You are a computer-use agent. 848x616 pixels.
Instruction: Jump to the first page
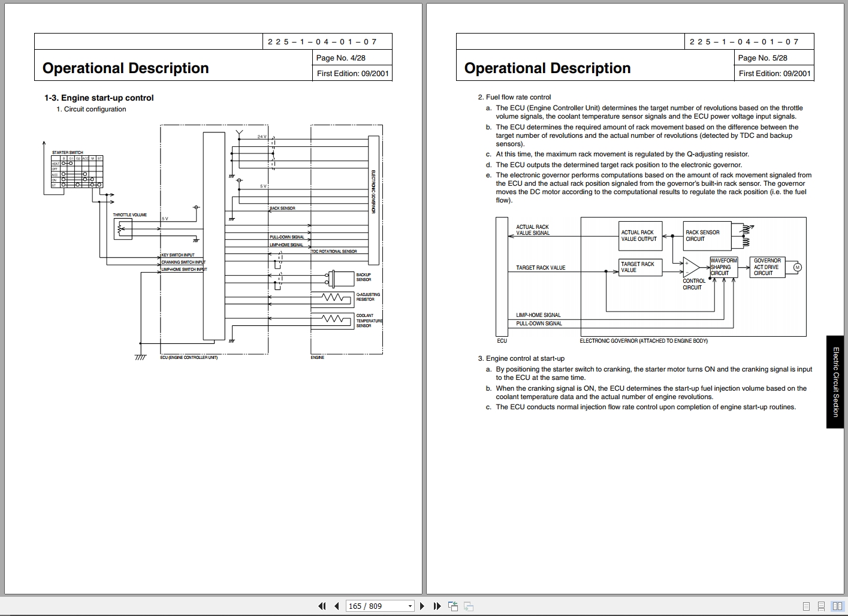click(322, 606)
